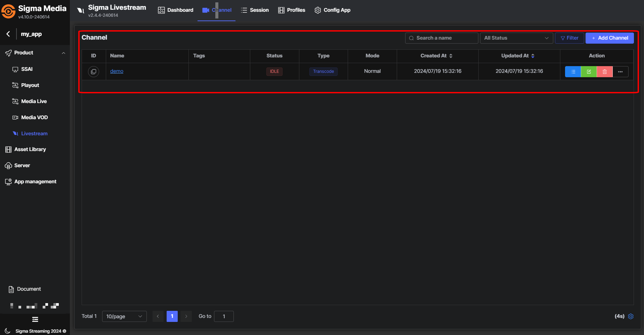
Task: Open the 10/page size dropdown
Action: 124,316
